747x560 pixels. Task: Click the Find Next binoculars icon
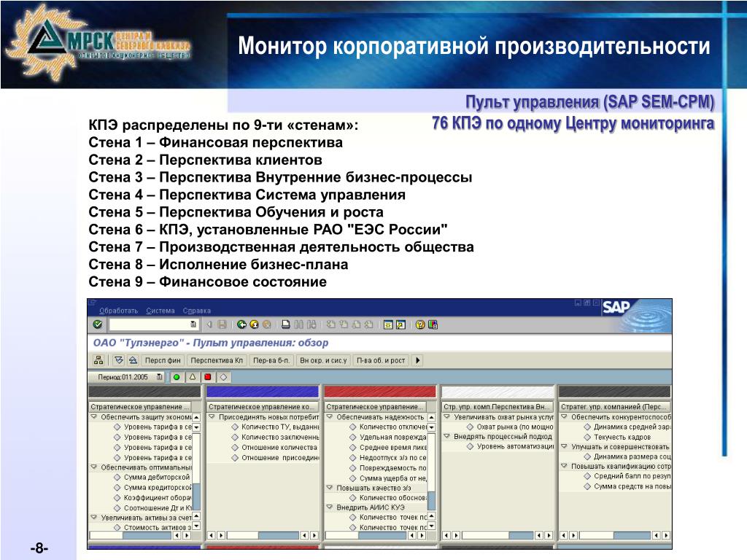point(311,324)
